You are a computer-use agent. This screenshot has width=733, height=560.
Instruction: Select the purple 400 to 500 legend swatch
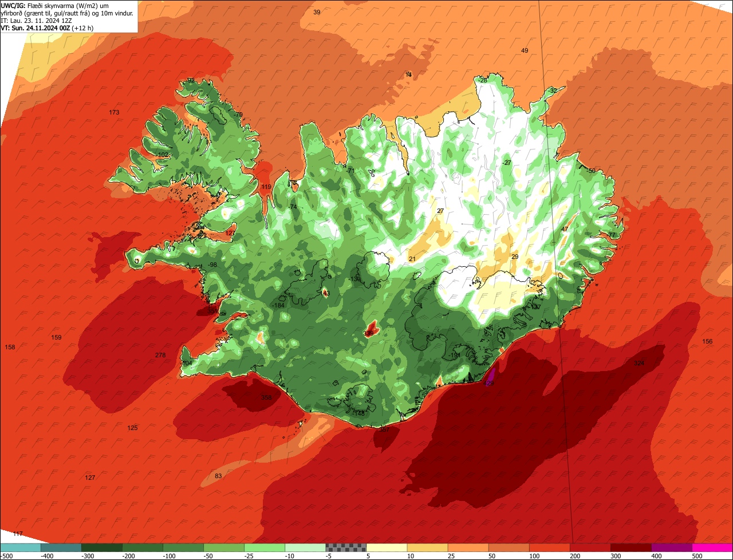click(x=671, y=547)
